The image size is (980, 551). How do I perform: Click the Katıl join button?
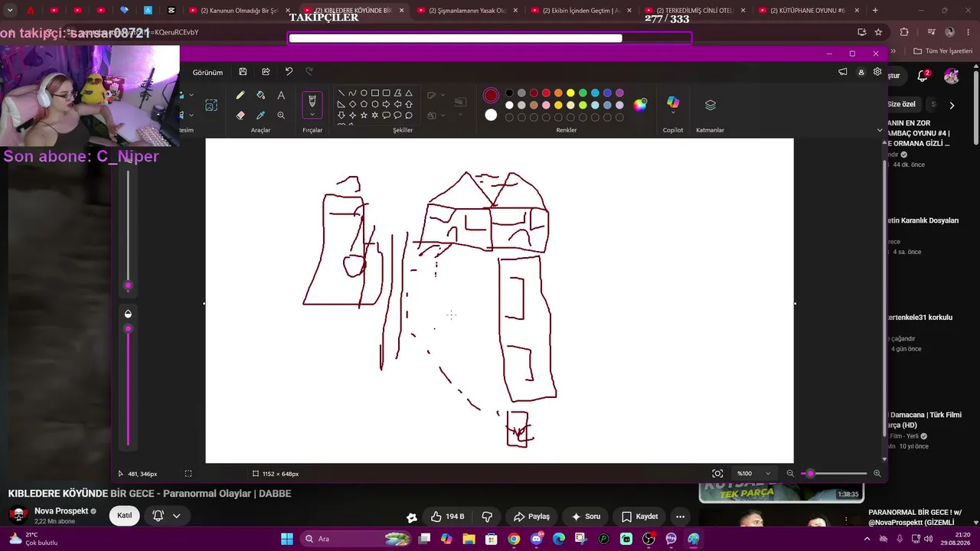[125, 516]
